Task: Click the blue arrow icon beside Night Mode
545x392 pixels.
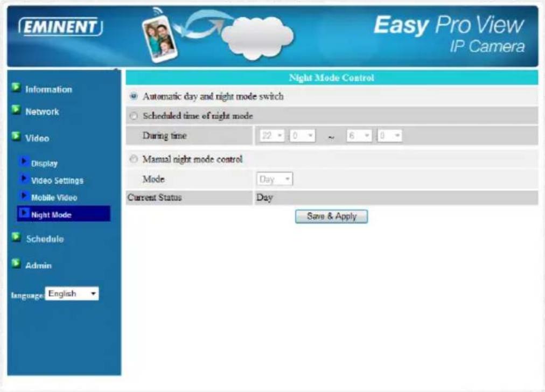Action: [x=24, y=213]
